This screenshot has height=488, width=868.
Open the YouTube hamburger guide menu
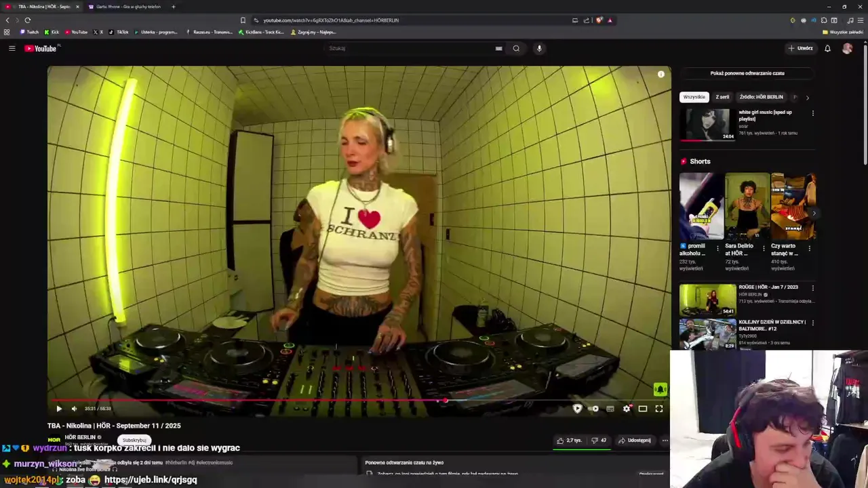12,48
